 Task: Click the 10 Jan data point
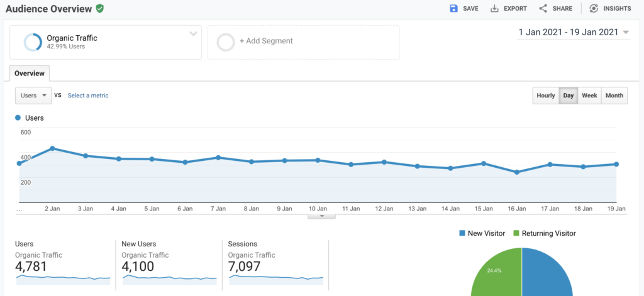(x=318, y=160)
